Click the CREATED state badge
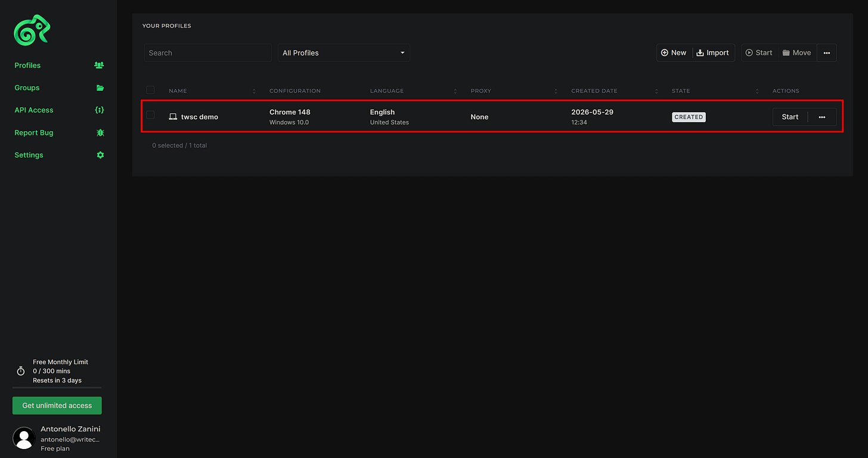The width and height of the screenshot is (868, 458). tap(689, 117)
